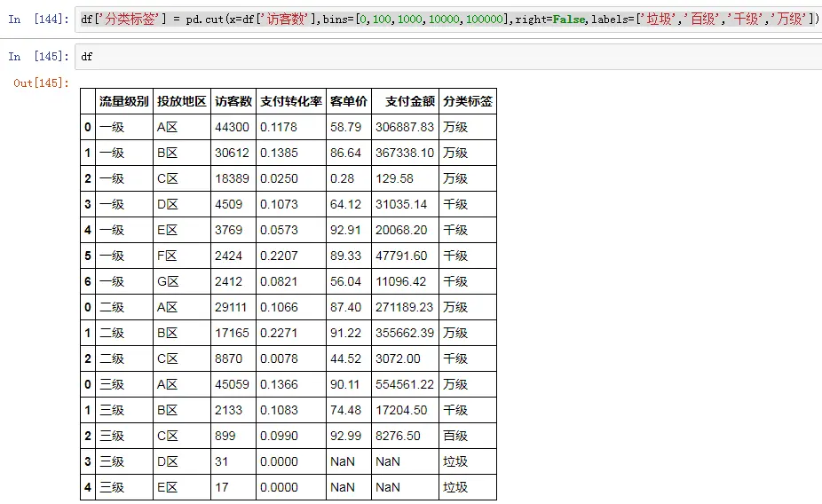Click the 客单价 column header

tap(349, 101)
